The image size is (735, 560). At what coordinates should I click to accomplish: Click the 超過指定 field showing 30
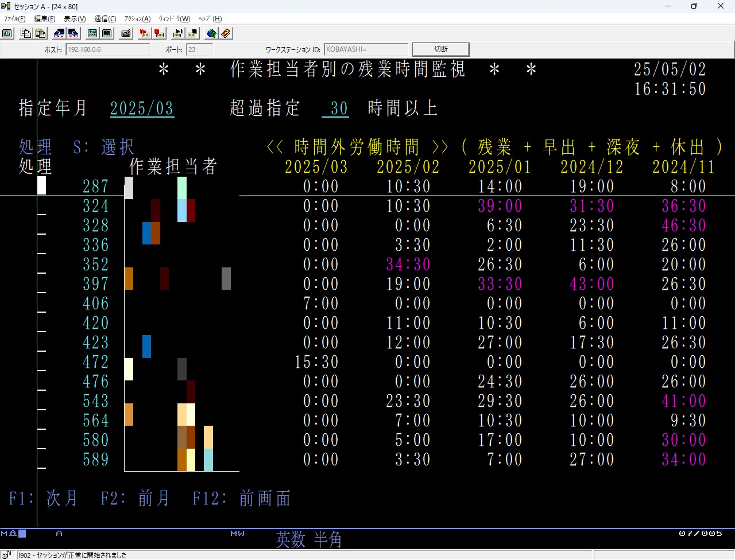(x=335, y=108)
